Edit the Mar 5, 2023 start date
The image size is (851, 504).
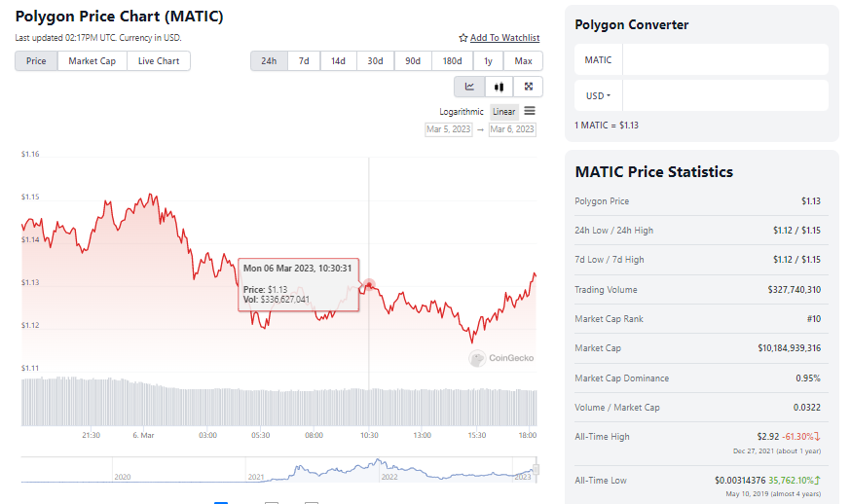tap(448, 129)
